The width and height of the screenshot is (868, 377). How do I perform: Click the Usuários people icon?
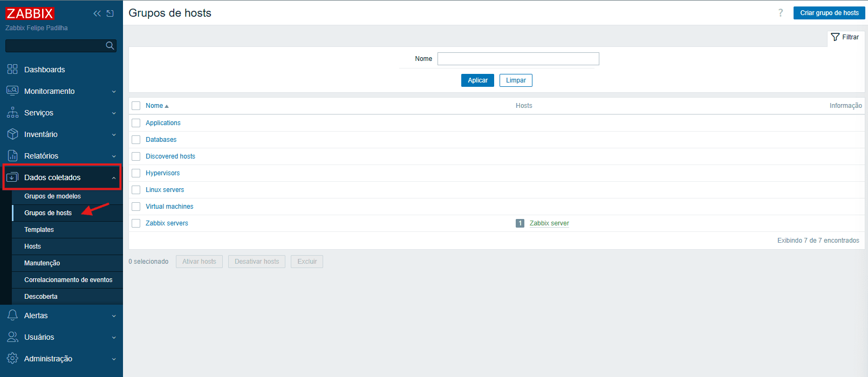tap(12, 337)
